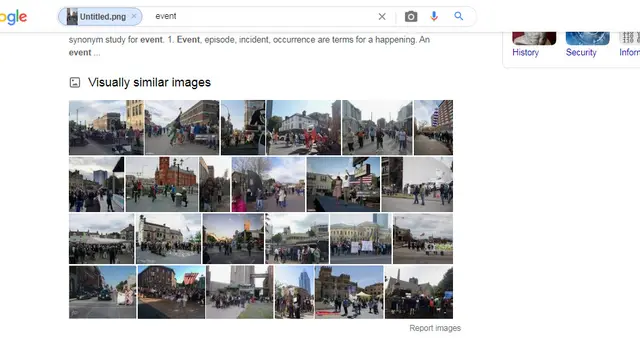Click the image icon beside Visually similar images
Viewport: 640px width, 360px height.
(x=75, y=82)
